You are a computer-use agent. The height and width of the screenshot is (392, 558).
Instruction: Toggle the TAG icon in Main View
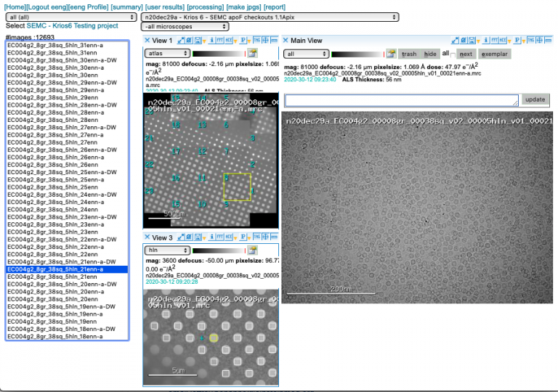coord(531,40)
